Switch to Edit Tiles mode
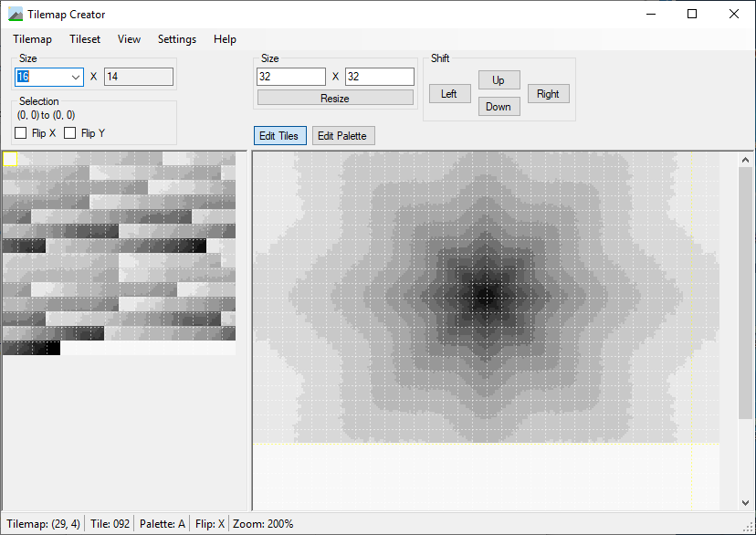This screenshot has width=756, height=535. (x=279, y=136)
